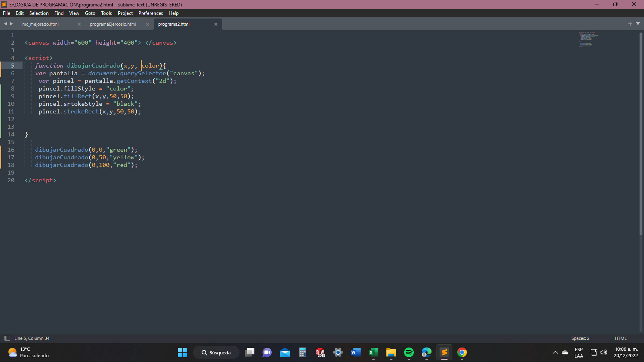Open the Mail app in the taskbar
This screenshot has height=362, width=644.
click(285, 353)
